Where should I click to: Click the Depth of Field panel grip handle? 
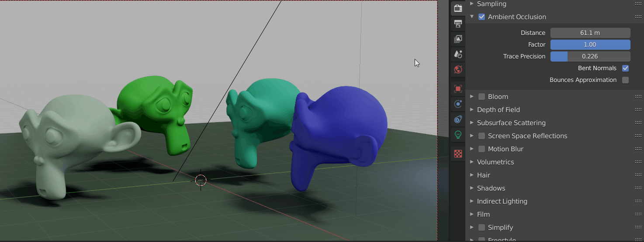(638, 110)
